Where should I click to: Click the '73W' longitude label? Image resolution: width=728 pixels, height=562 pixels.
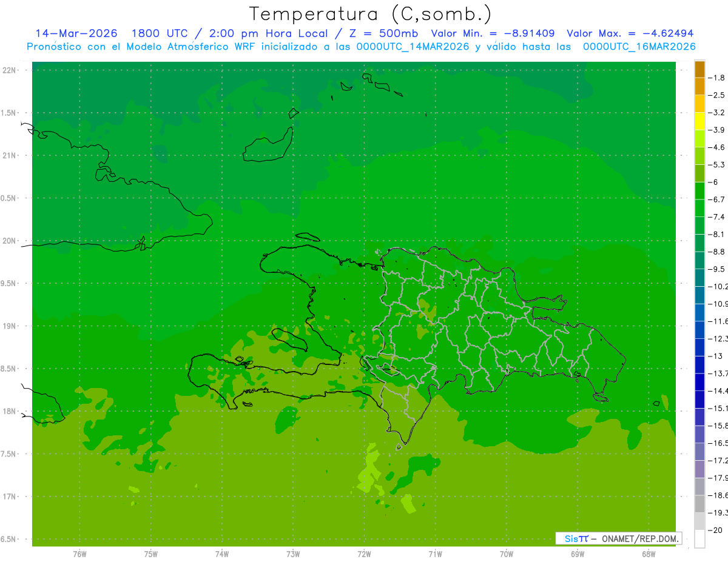pyautogui.click(x=293, y=554)
